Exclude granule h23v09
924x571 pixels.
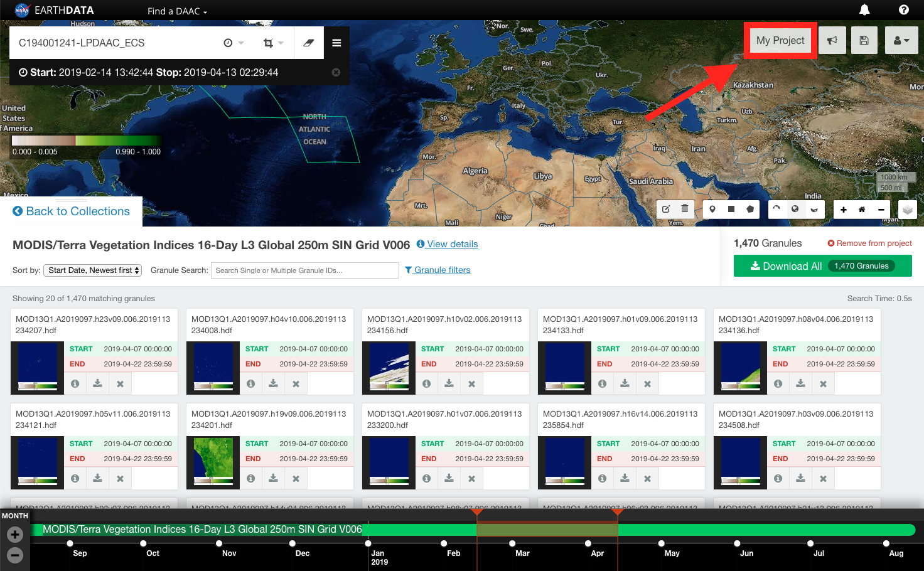(120, 383)
